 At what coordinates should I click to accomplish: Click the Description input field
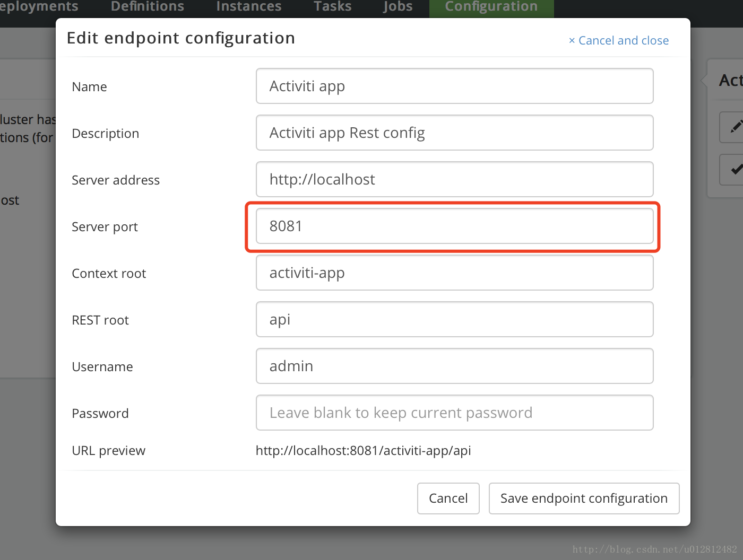(455, 133)
